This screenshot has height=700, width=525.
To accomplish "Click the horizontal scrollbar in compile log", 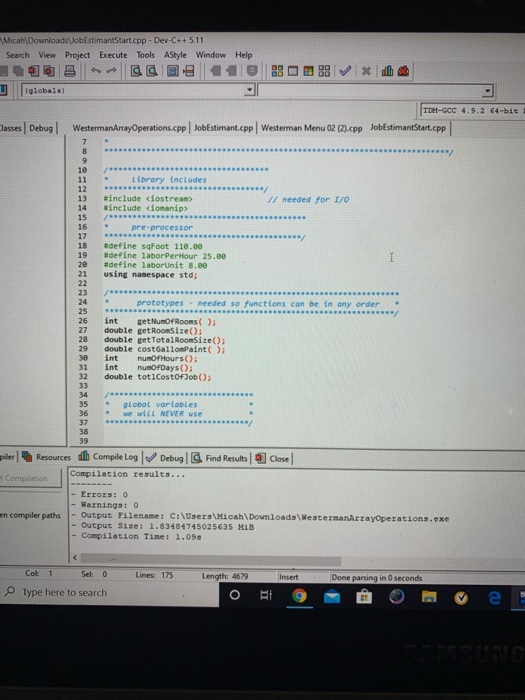I will pyautogui.click(x=211, y=559).
